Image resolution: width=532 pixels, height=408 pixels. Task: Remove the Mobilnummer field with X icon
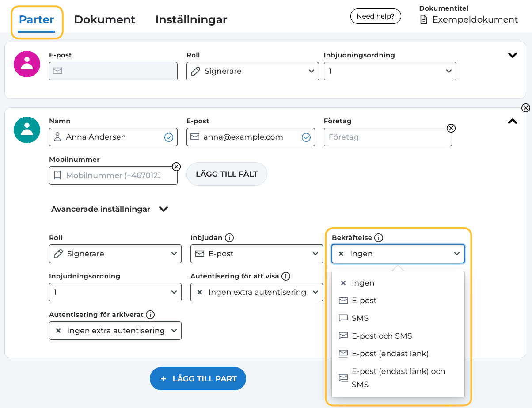176,167
